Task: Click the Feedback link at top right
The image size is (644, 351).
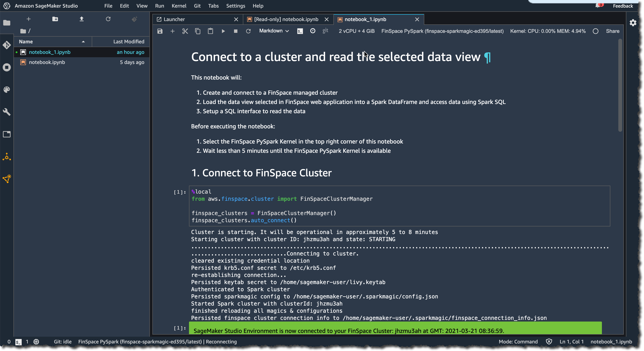Action: [623, 6]
